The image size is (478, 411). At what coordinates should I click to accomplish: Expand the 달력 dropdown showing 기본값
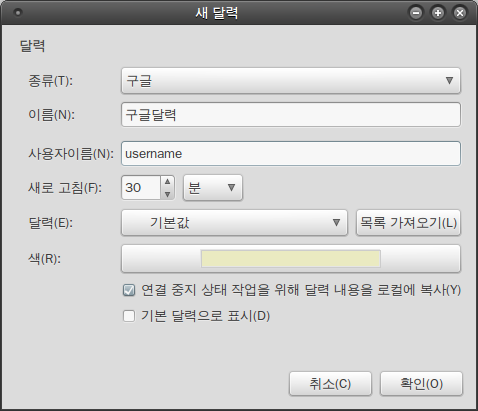(x=234, y=223)
